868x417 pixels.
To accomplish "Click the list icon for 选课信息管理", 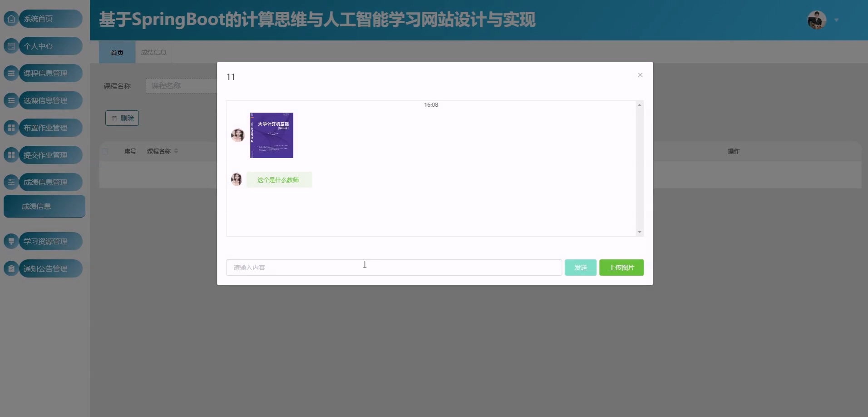I will point(11,100).
